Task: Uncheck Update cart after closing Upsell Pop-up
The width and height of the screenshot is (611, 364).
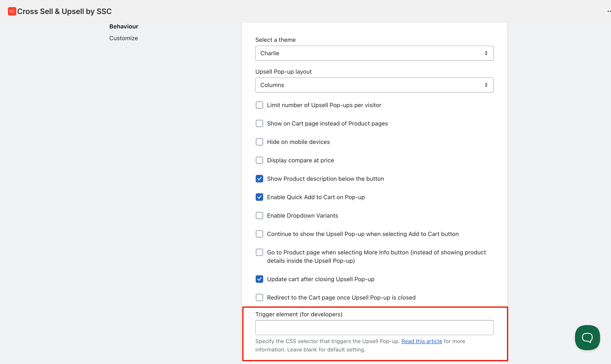Action: [x=259, y=279]
